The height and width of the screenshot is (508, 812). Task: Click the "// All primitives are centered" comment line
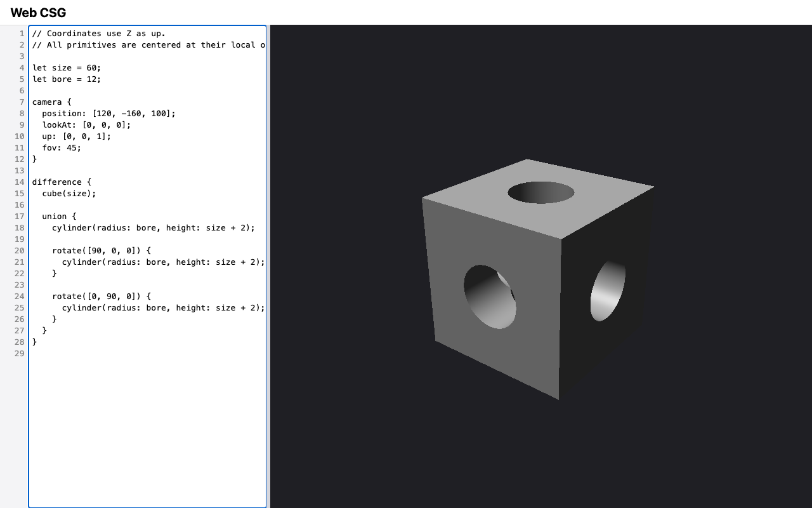pos(149,45)
